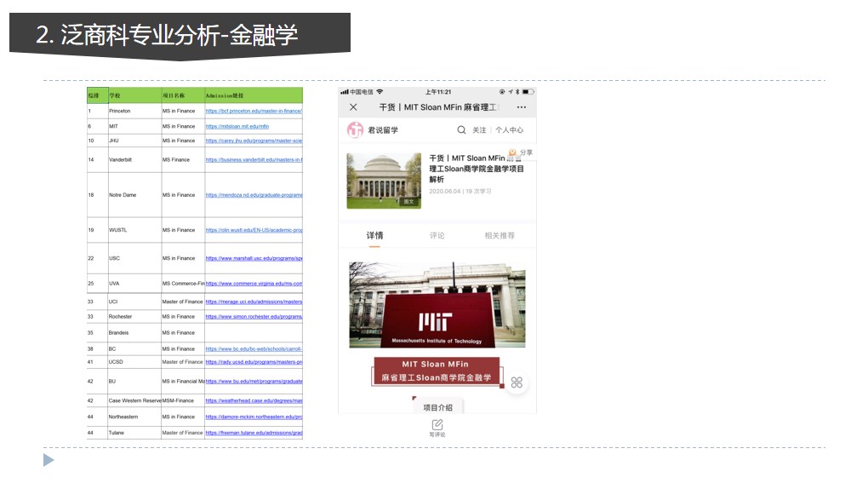868x483 pixels.
Task: Open the UCI merage link
Action: pyautogui.click(x=254, y=302)
